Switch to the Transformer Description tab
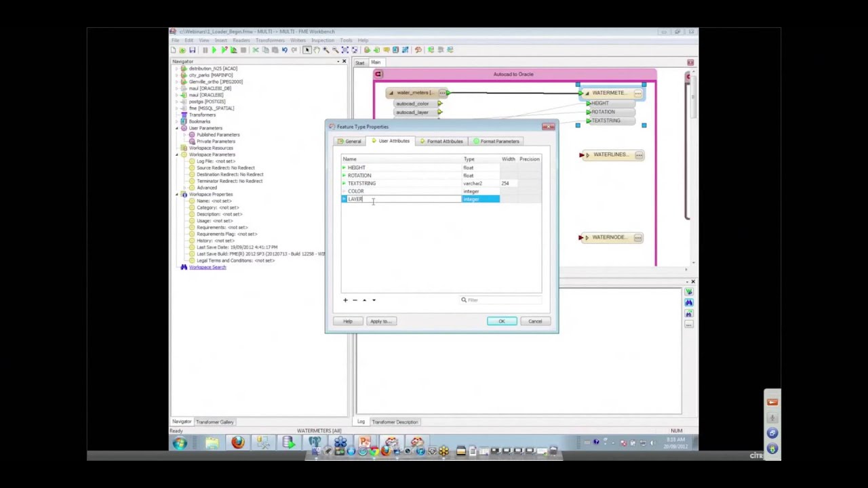This screenshot has height=488, width=868. pos(395,422)
